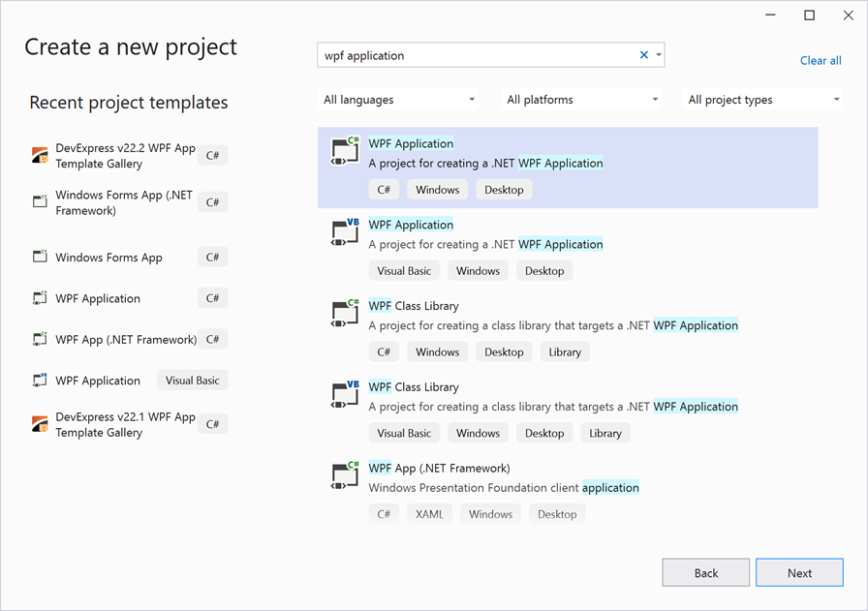Click the recent Visual Basic WPF Application icon
This screenshot has height=611, width=868.
coord(40,380)
